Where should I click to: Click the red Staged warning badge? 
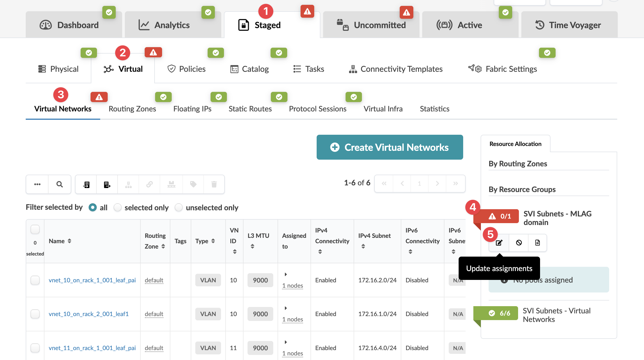pyautogui.click(x=307, y=12)
